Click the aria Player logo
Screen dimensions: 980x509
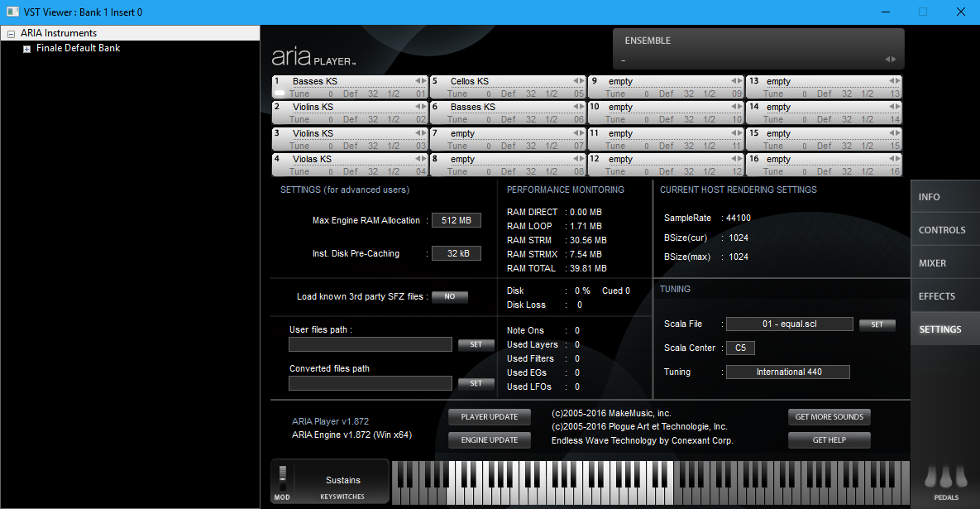[x=313, y=57]
